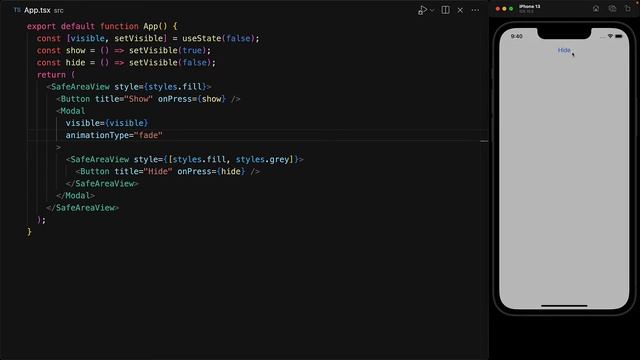Close the App.tsx editor tab
The width and height of the screenshot is (640, 360).
tap(460, 10)
